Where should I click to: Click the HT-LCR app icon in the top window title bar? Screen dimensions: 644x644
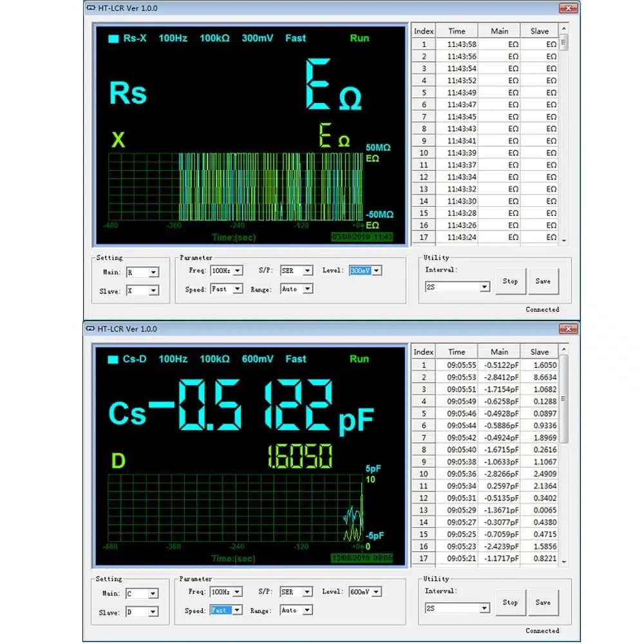[x=90, y=8]
